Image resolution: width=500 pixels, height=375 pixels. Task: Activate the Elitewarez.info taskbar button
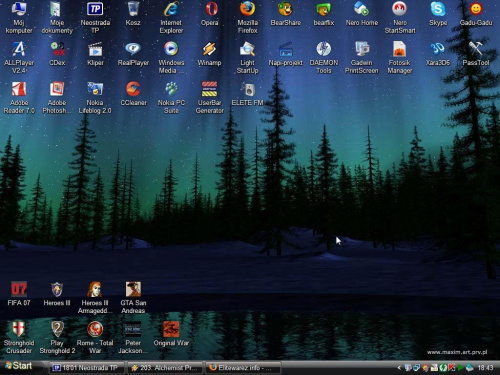tap(243, 368)
